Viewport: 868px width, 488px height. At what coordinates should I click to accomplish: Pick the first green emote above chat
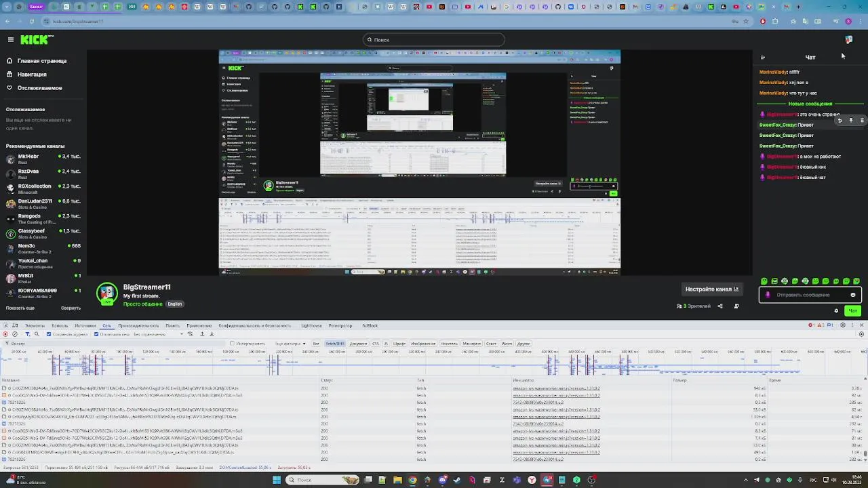(x=764, y=281)
